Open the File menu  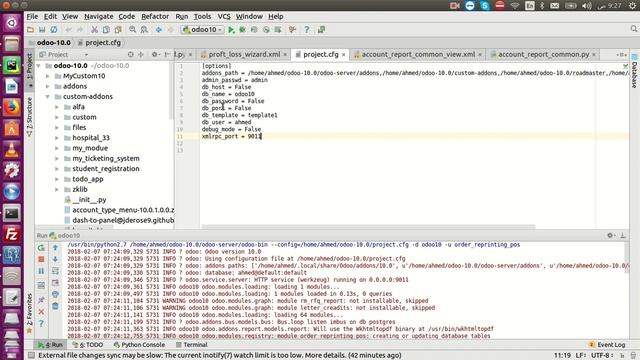[x=32, y=16]
